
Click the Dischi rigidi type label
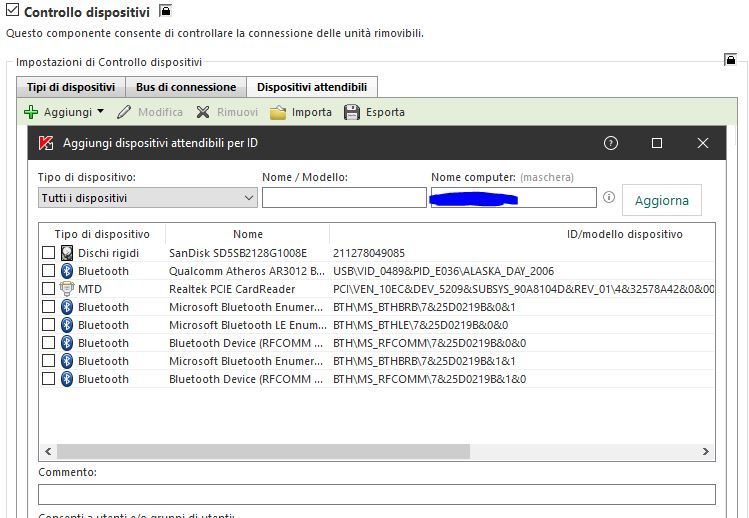coord(108,253)
